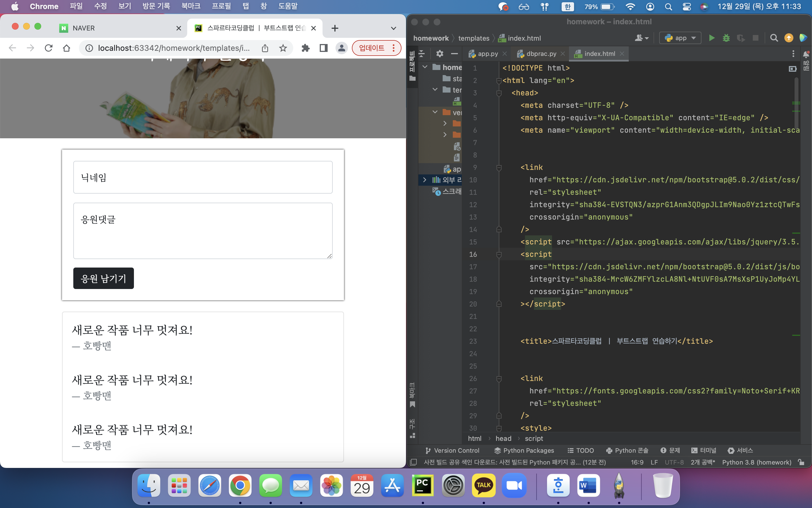Open Version Control tool window
Screen dimensions: 812x508
coord(452,450)
